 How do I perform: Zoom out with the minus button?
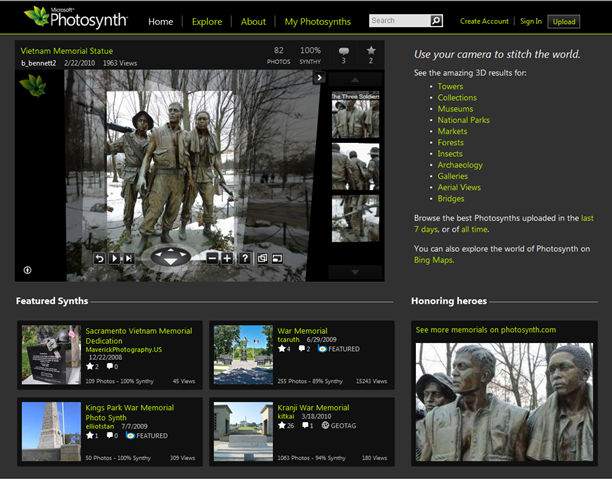[212, 258]
